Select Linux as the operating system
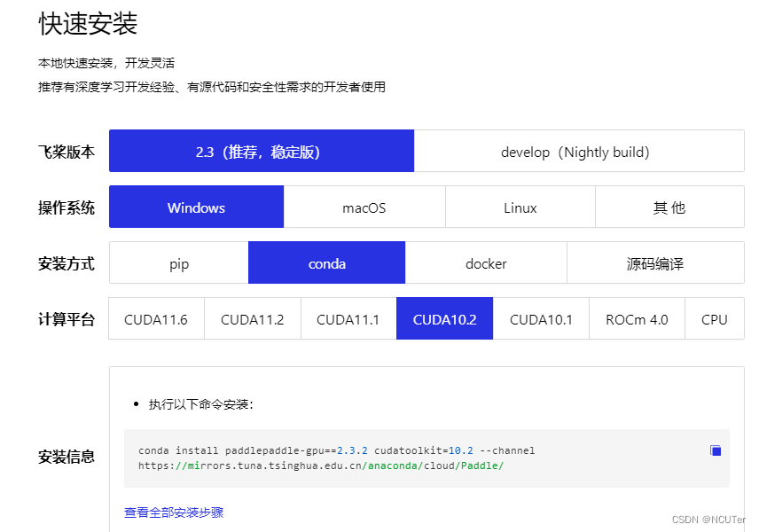This screenshot has height=532, width=759. (520, 207)
